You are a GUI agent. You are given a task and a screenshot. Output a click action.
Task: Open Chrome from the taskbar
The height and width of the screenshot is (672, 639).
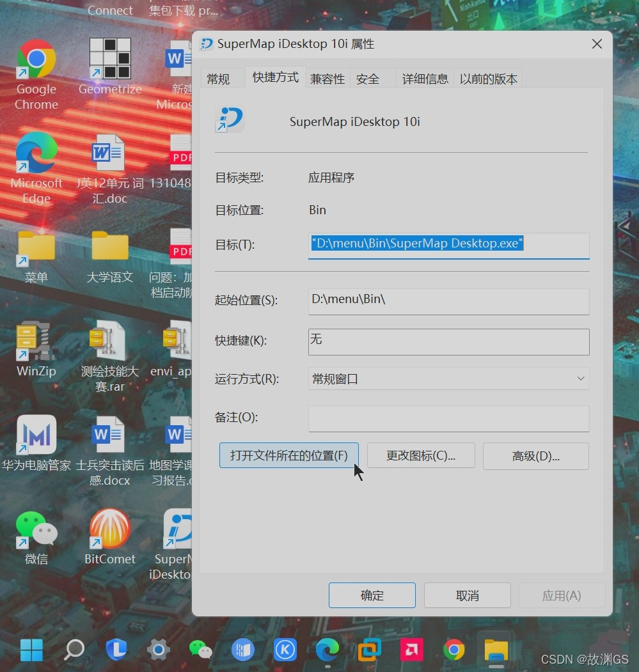pyautogui.click(x=454, y=650)
